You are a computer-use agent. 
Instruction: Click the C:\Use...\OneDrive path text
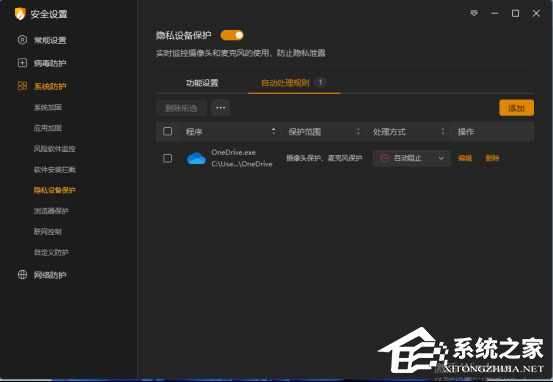pyautogui.click(x=242, y=164)
